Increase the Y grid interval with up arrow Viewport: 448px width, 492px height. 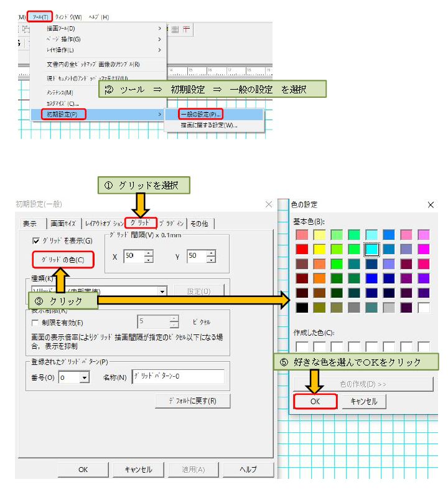[x=212, y=253]
